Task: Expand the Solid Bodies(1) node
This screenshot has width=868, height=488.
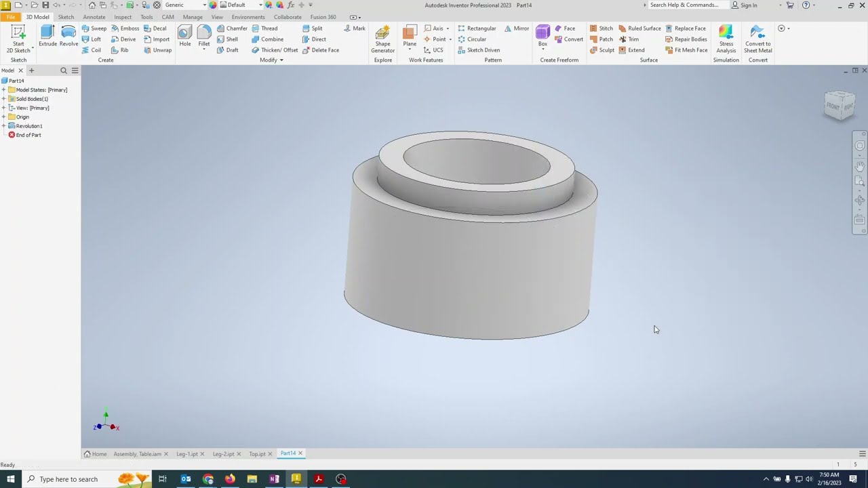Action: click(x=3, y=99)
